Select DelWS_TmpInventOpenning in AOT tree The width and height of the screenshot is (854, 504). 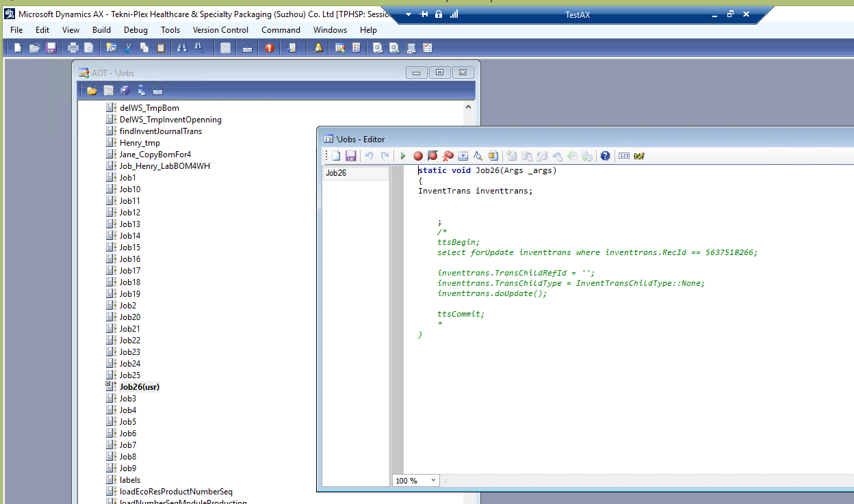click(170, 120)
